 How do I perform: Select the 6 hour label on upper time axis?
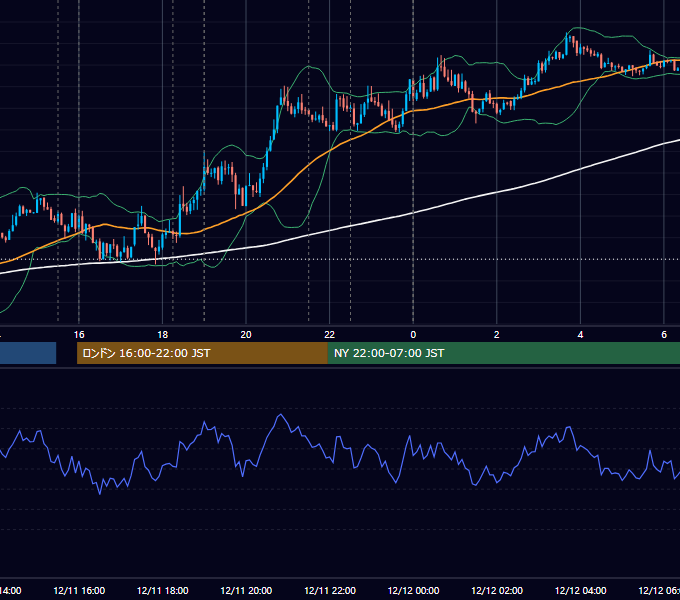tap(664, 335)
